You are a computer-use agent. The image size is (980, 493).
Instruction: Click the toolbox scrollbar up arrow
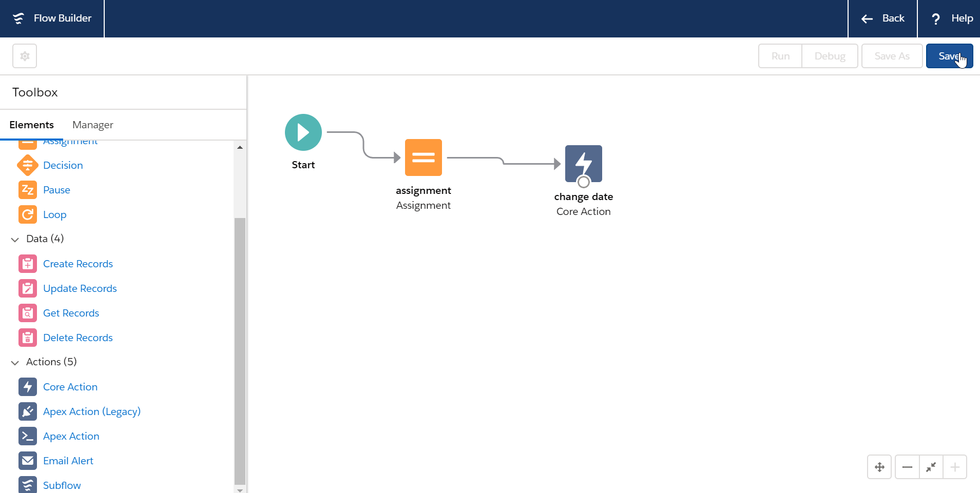(240, 147)
